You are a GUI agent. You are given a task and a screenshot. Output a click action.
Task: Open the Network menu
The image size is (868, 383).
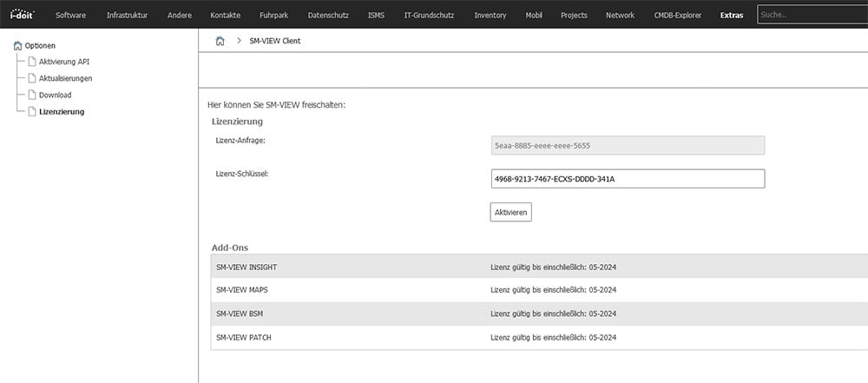[x=620, y=16]
